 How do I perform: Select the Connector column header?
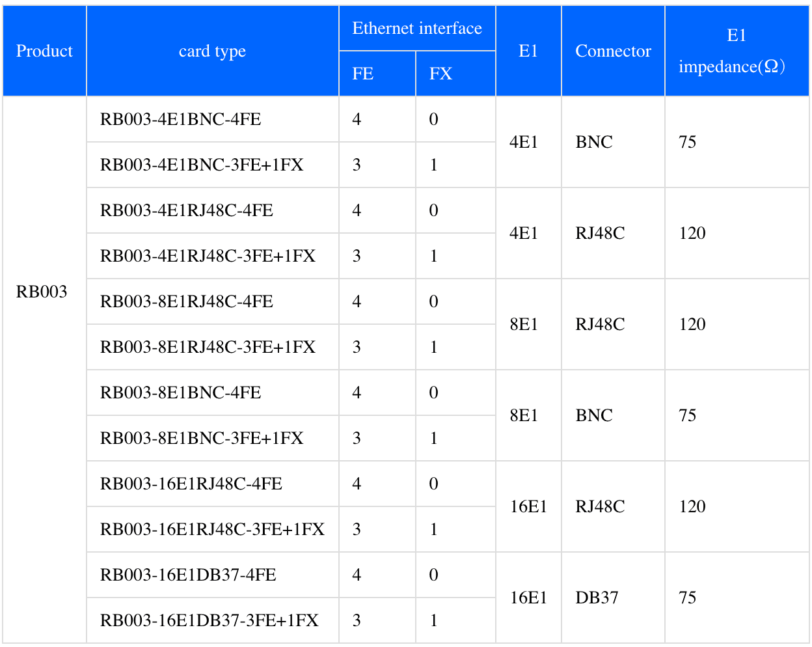[x=613, y=51]
